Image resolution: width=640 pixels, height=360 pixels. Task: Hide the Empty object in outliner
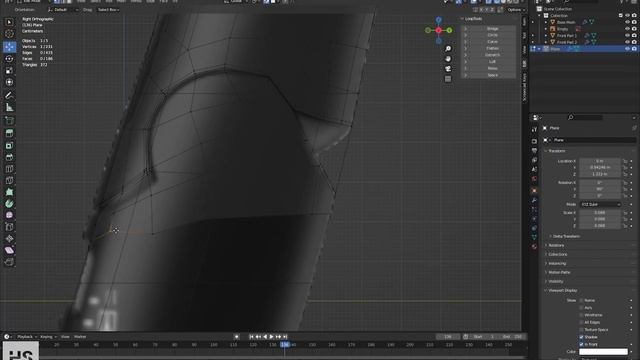627,29
